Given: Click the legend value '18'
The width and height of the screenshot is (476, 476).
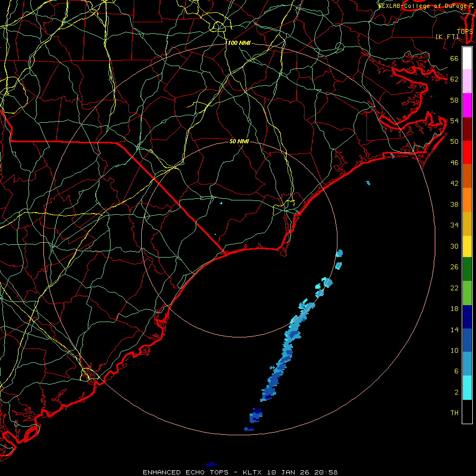Looking at the screenshot, I should [x=454, y=309].
